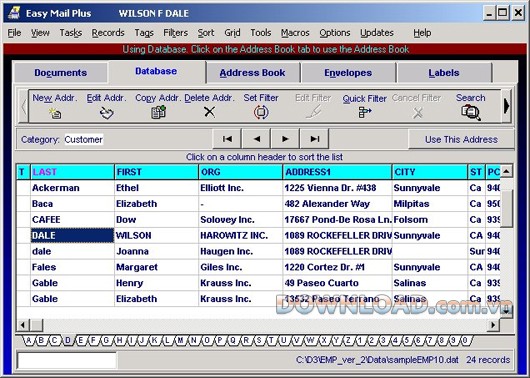Screen dimensions: 530x378
Task: Select the Baca last name cell
Action: [x=72, y=204]
